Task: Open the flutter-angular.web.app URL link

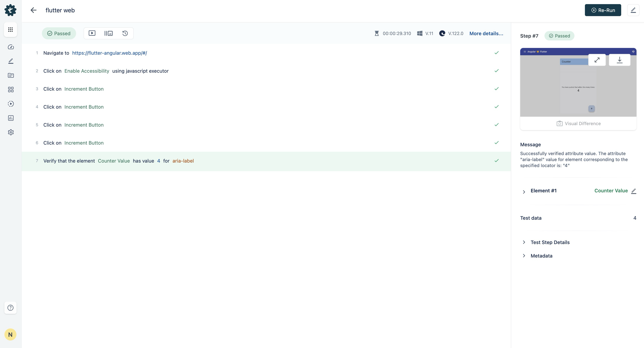Action: 110,53
